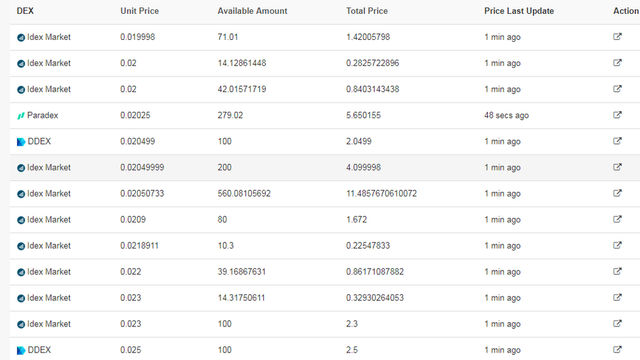Viewport: 640px width, 360px height.
Task: Select DDEX name in 0.025 row
Action: point(39,350)
